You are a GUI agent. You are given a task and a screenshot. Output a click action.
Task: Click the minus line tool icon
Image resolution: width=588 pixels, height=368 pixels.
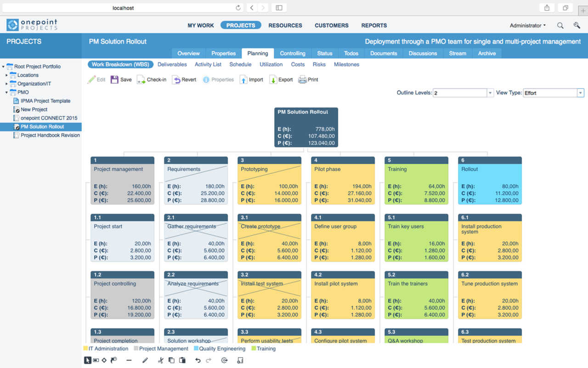tap(129, 360)
